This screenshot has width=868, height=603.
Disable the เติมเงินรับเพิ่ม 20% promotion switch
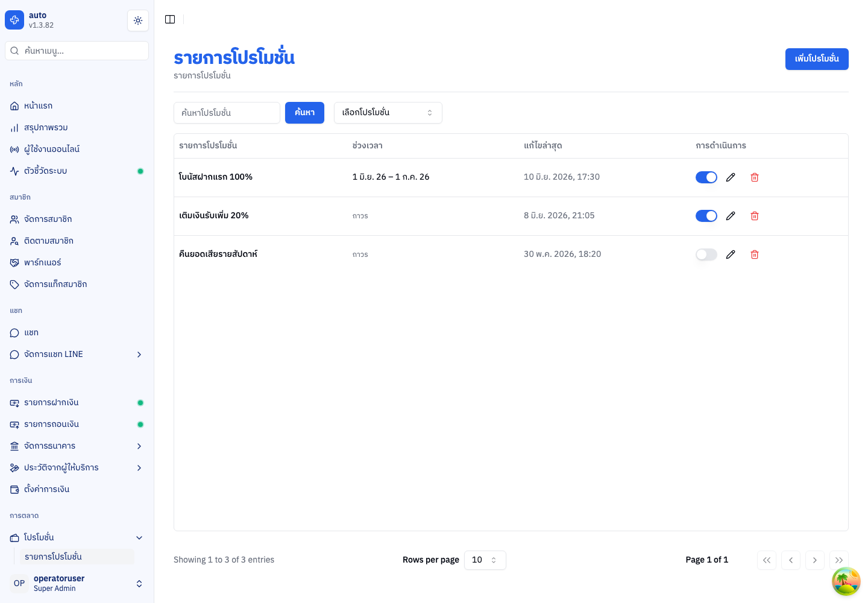click(706, 216)
